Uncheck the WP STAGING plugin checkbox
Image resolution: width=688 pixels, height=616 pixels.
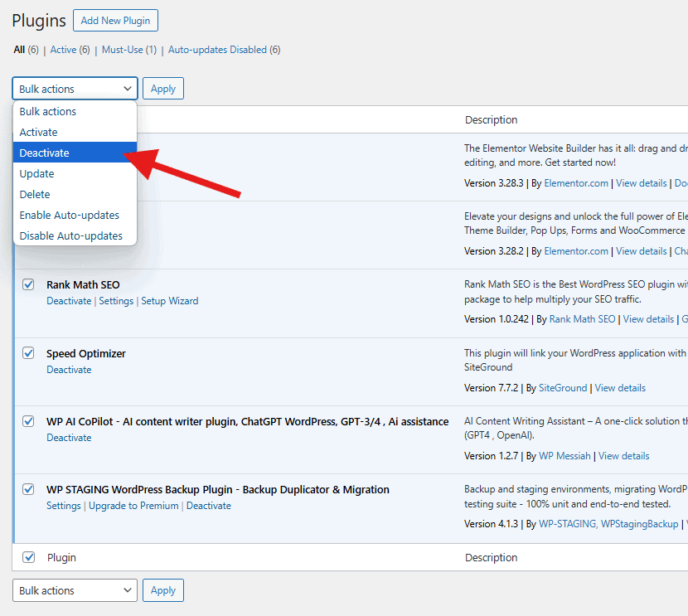point(28,489)
